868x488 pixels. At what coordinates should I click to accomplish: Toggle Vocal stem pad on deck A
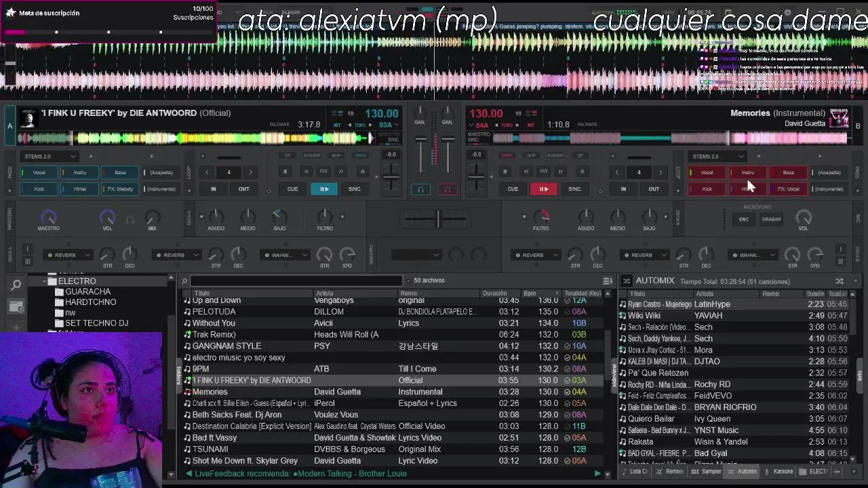39,173
